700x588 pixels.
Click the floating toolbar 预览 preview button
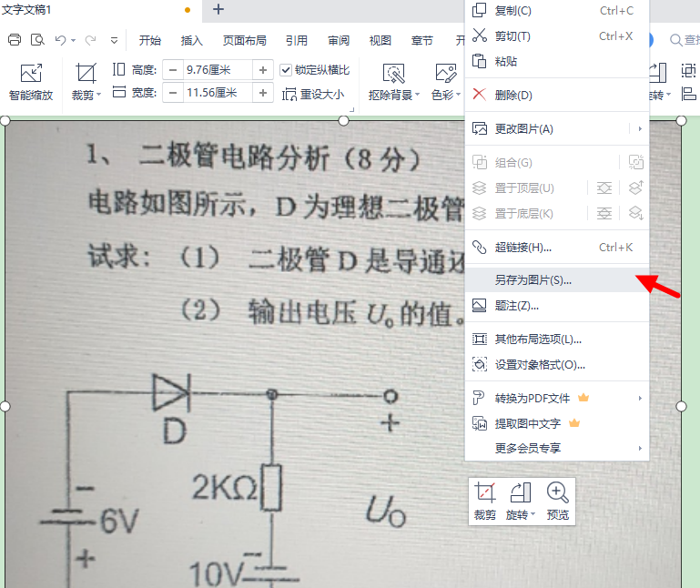click(x=557, y=501)
